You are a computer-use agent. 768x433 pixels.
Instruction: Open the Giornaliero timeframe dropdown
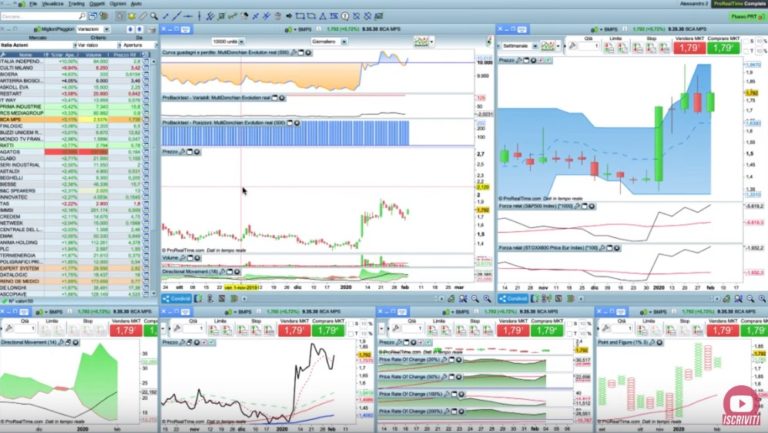pos(329,42)
